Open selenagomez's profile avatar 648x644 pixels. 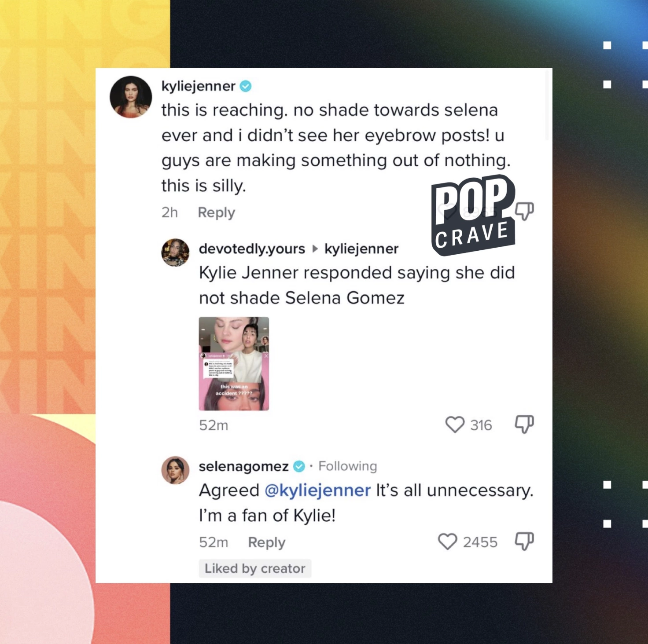[175, 470]
